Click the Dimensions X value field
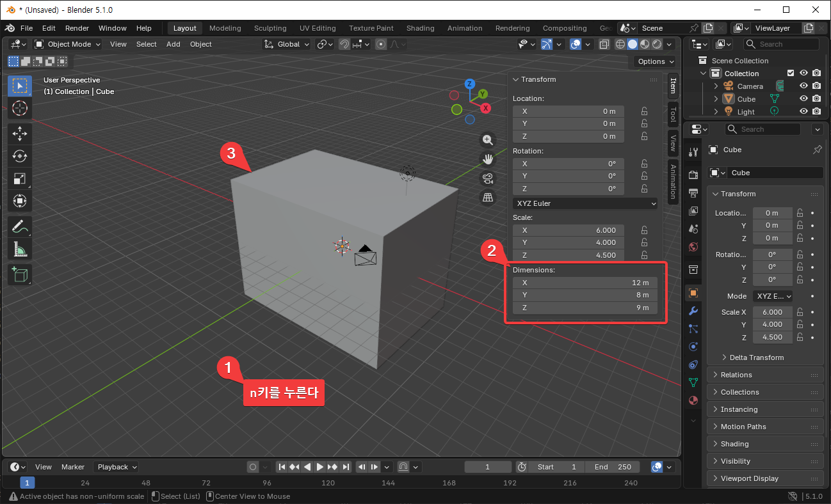The image size is (831, 504). 585,283
